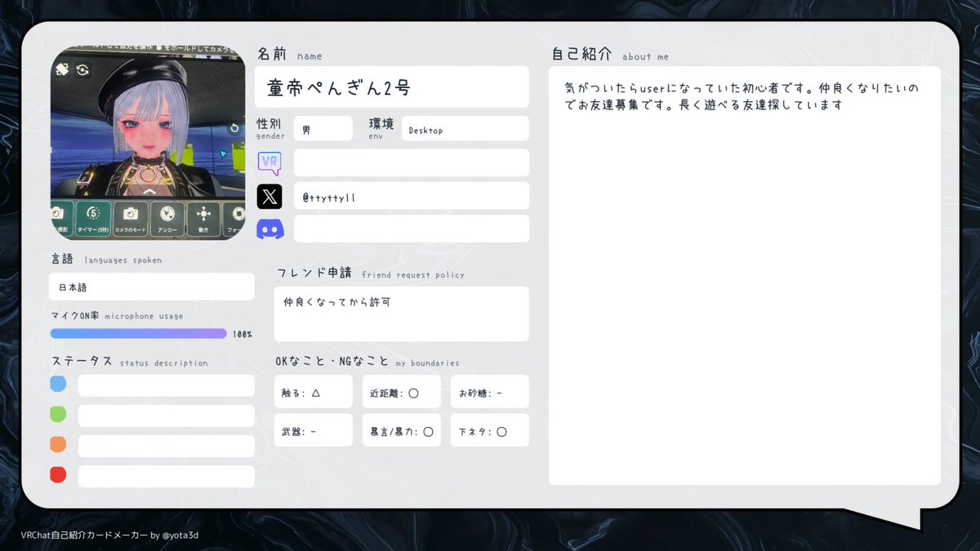Click the X (Twitter) logo icon
This screenshot has width=980, height=551.
coord(269,196)
